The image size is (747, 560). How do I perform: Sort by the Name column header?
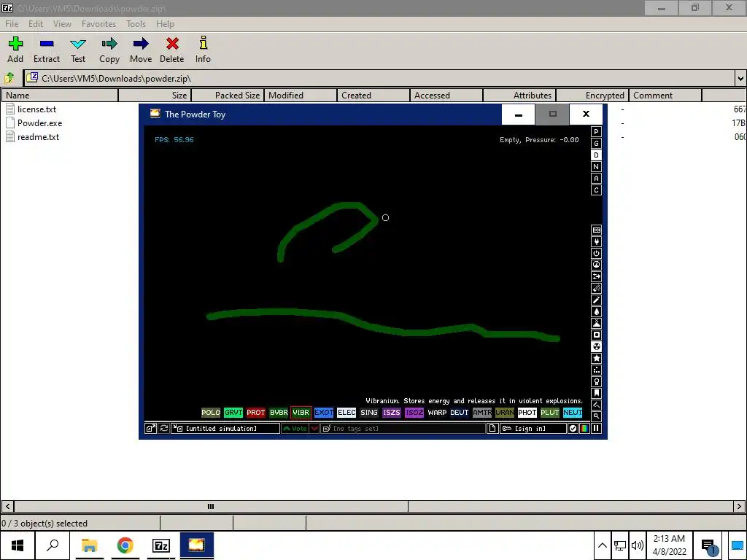[60, 96]
